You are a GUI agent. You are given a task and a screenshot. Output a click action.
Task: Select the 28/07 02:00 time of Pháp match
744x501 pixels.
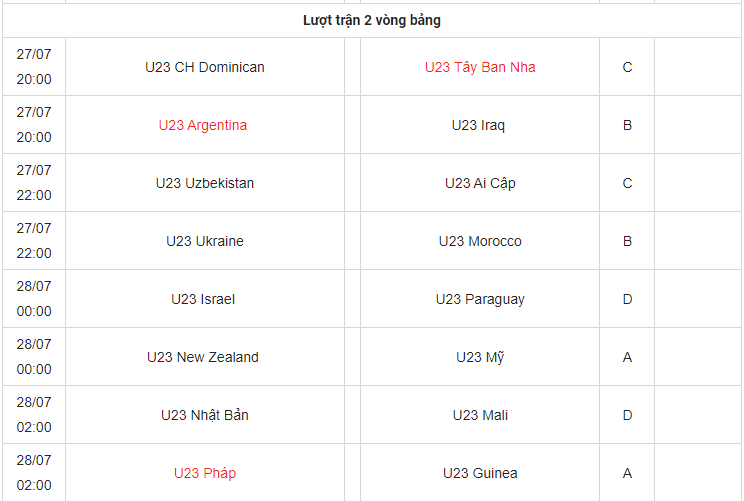(34, 473)
